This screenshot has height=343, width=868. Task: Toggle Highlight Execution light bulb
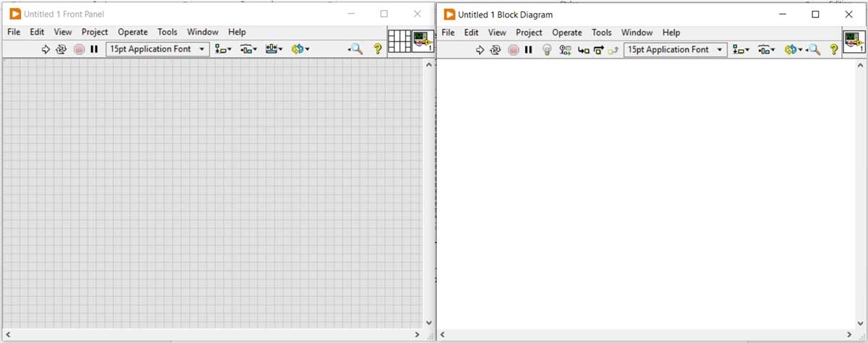pos(548,49)
